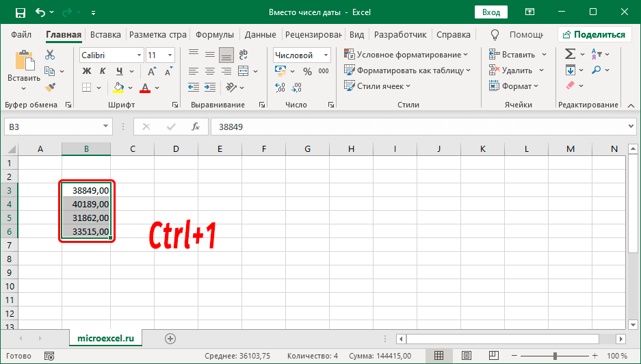641x364 pixels.
Task: Enable center horizontal alignment
Action: tap(209, 70)
